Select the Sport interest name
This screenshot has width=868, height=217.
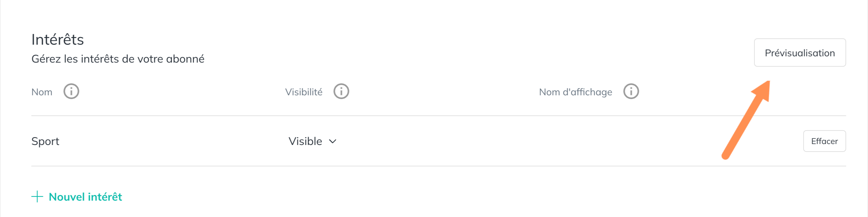pyautogui.click(x=45, y=141)
